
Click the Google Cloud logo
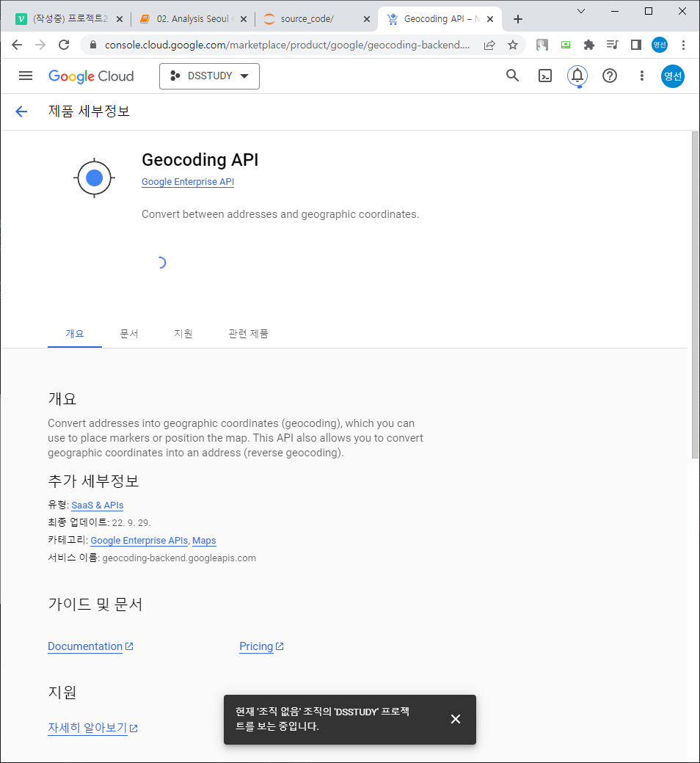[x=91, y=76]
